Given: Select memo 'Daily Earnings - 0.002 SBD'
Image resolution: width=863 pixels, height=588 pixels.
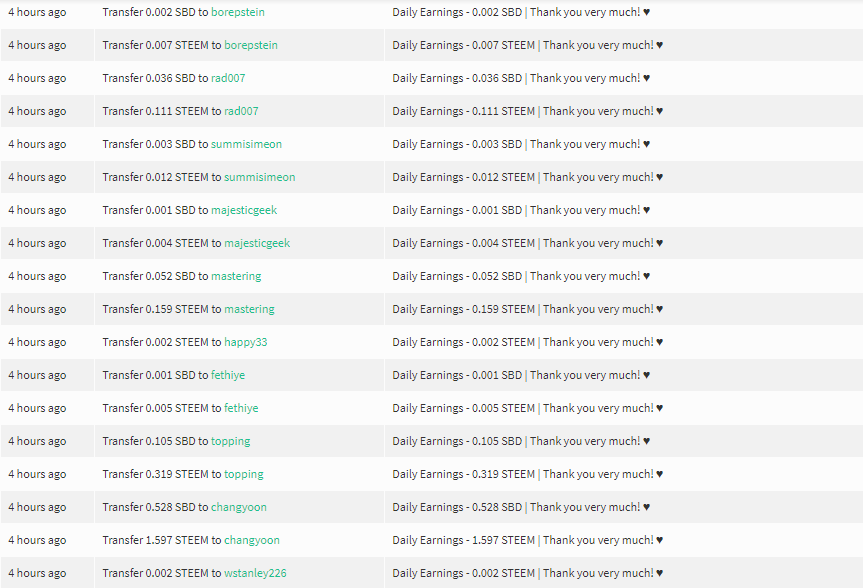Looking at the screenshot, I should (x=457, y=12).
